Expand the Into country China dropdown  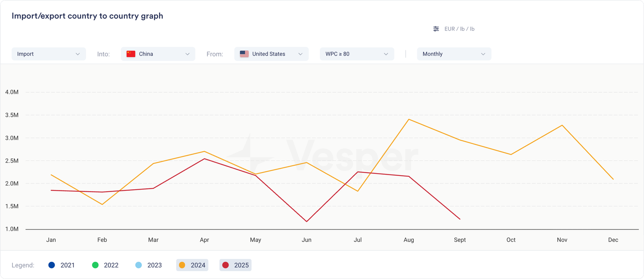point(158,54)
